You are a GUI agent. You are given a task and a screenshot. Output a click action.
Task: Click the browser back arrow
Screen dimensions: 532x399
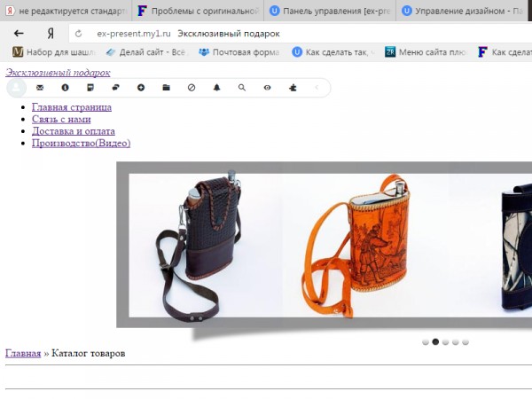click(x=19, y=34)
